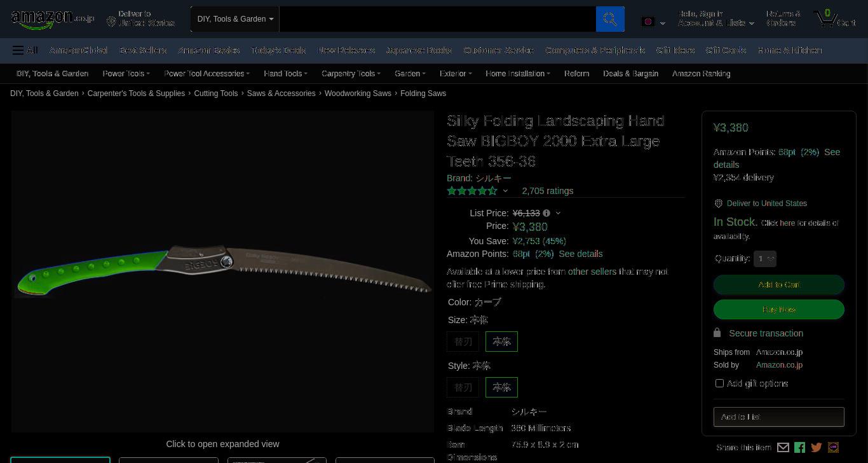The image size is (868, 463).
Task: Click the Buy Now button
Action: tap(778, 310)
